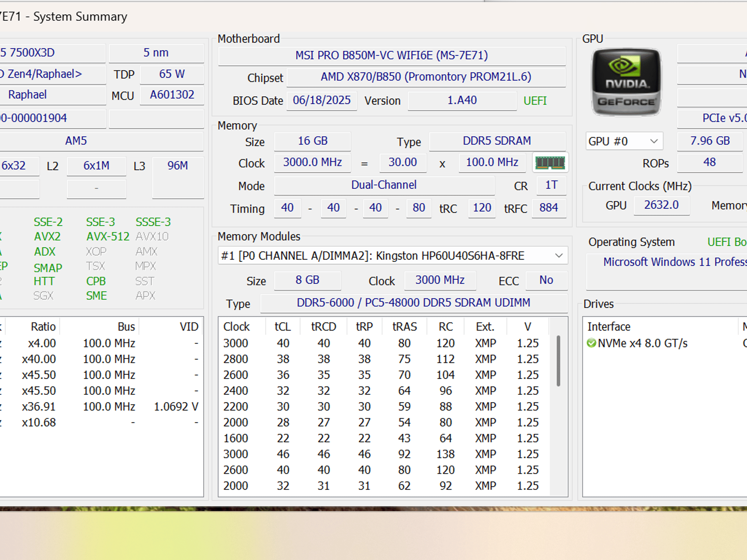Click the AVX-512 feature label
747x560 pixels.
point(108,237)
